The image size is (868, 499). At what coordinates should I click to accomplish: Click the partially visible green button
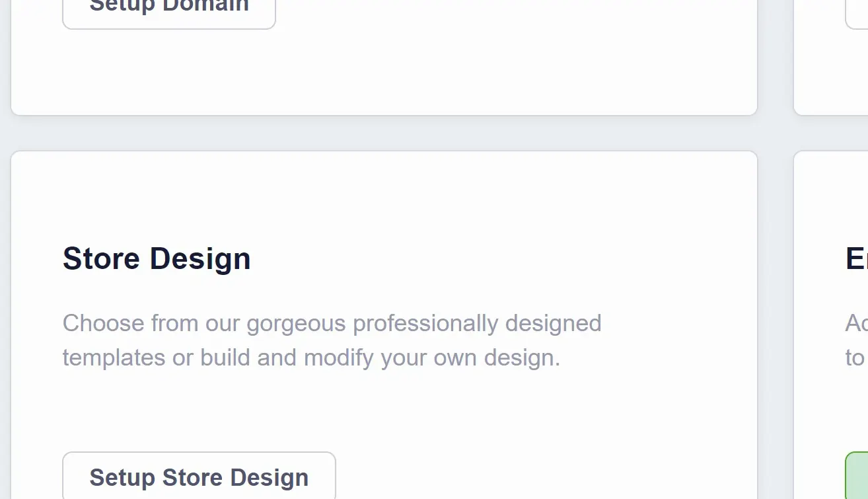(x=857, y=475)
